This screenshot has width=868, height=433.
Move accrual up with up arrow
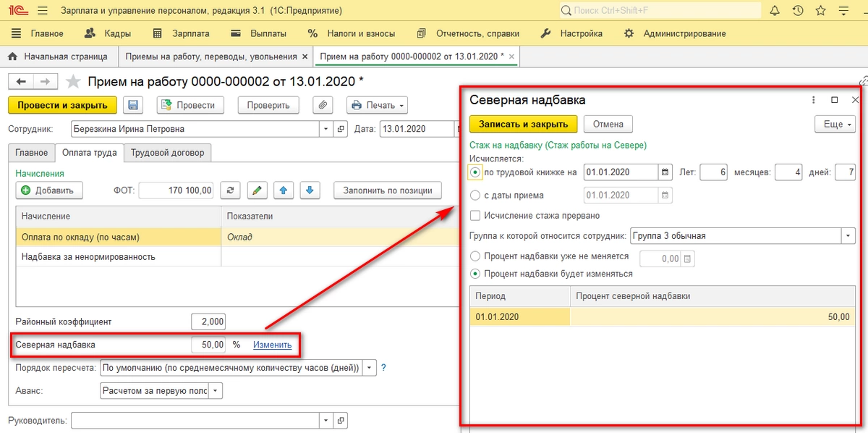pos(283,190)
